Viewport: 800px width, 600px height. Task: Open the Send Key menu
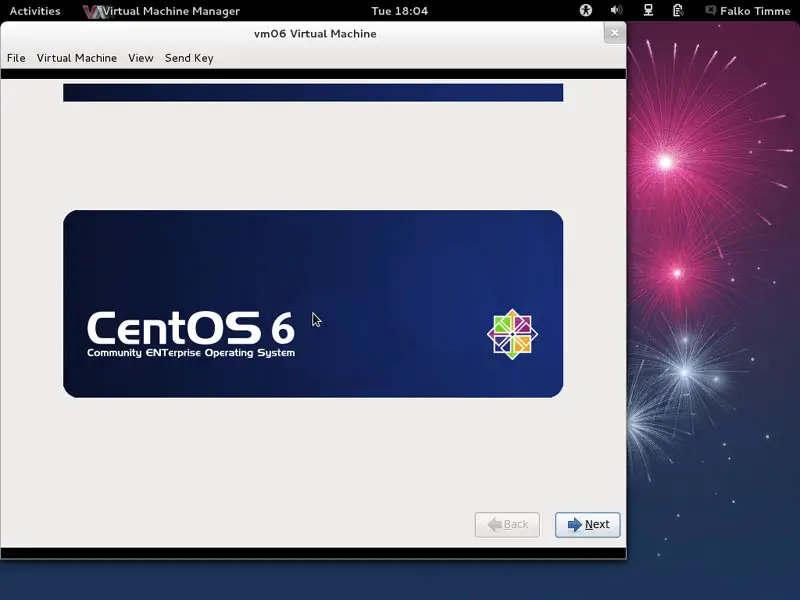(189, 58)
